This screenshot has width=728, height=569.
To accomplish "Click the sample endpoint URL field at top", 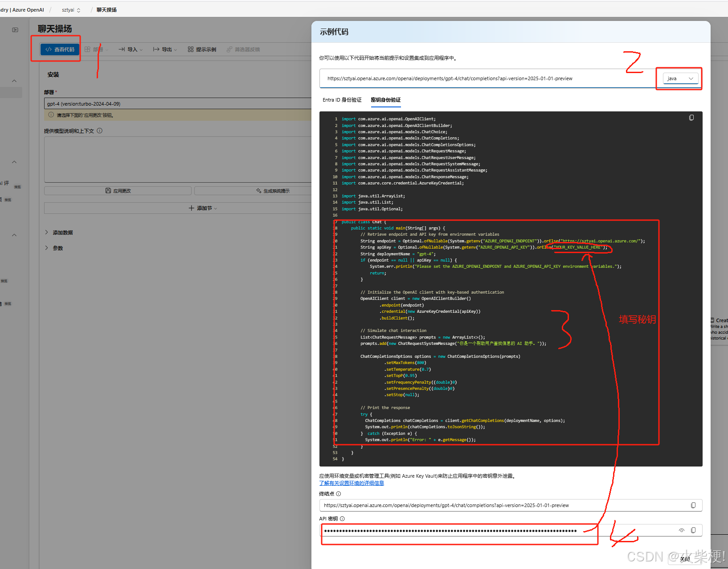I will (x=487, y=78).
